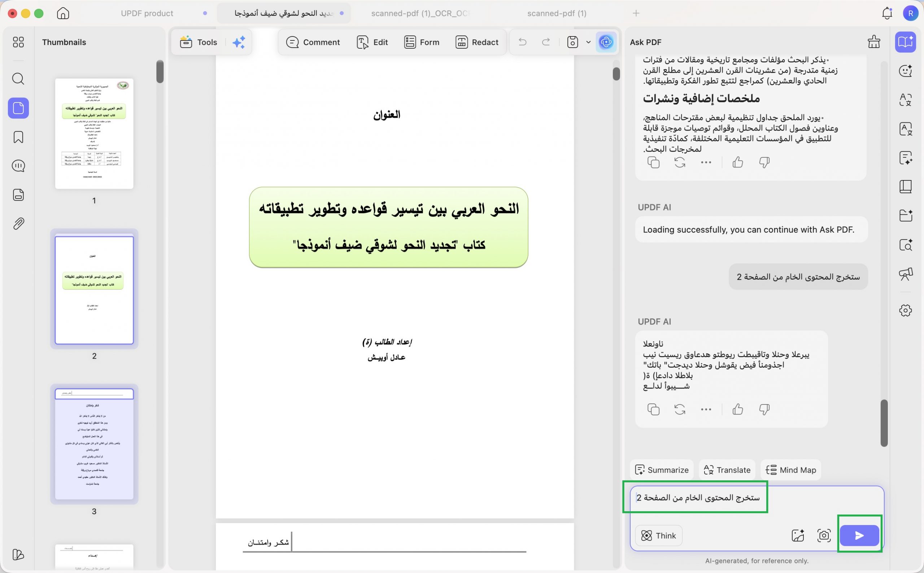Open the Bookmarks panel icon
924x573 pixels.
(18, 137)
